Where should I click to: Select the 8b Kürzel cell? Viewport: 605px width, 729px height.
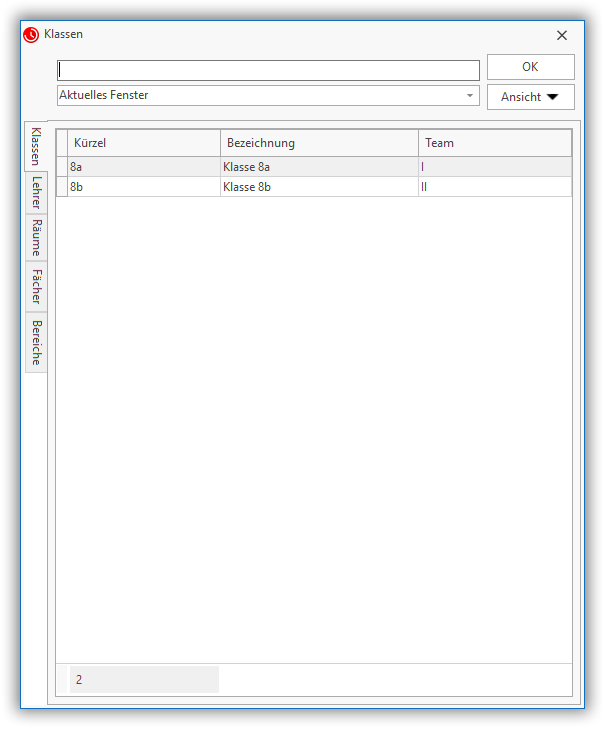[x=143, y=187]
